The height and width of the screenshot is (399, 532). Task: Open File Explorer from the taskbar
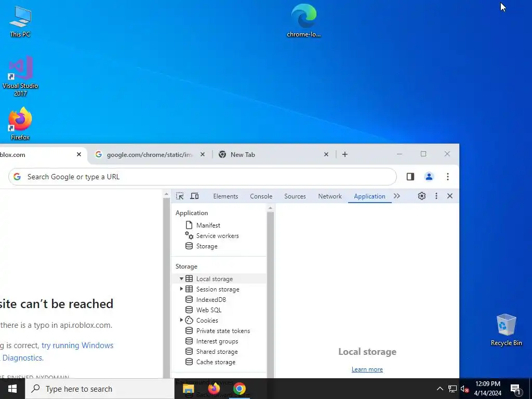[188, 389]
